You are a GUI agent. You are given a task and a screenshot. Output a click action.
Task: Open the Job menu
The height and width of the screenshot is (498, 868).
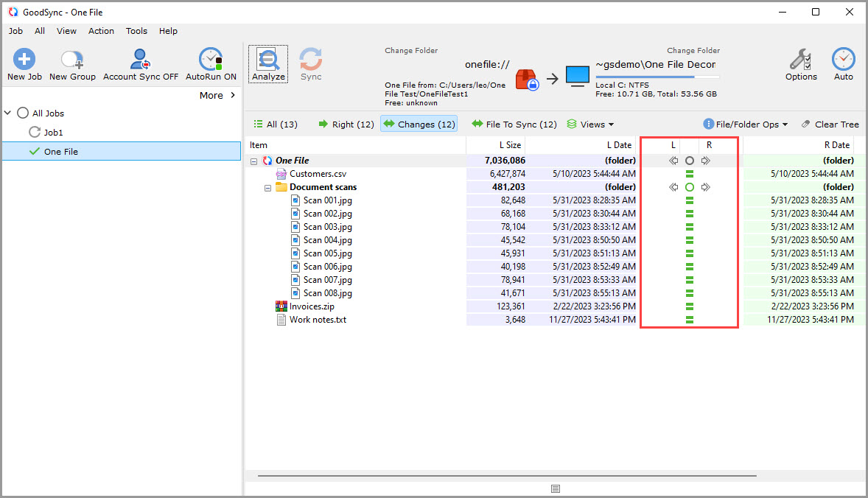tap(15, 31)
